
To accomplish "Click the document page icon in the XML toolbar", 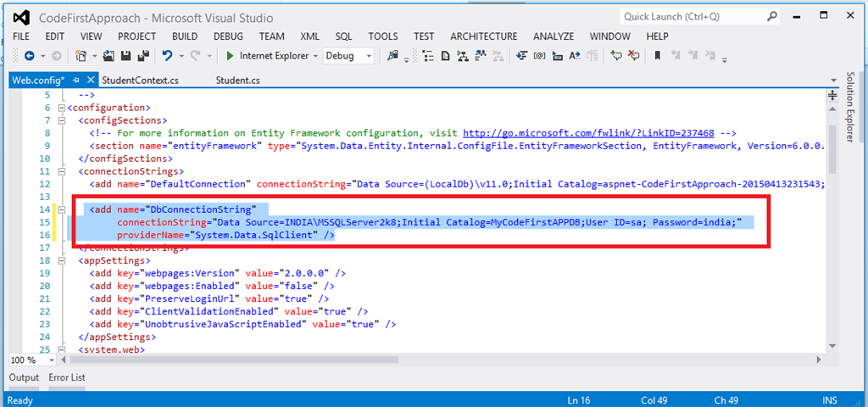I will (446, 56).
